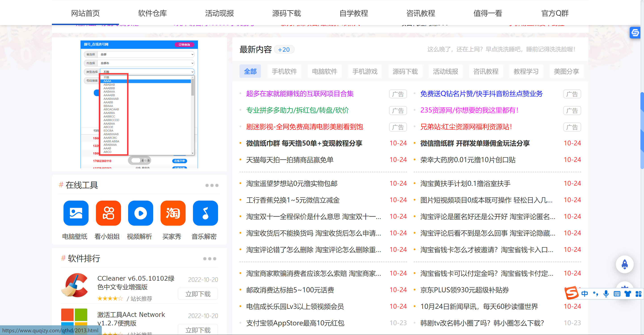
Task: Open the 视频解析 video parser tool
Action: point(140,213)
